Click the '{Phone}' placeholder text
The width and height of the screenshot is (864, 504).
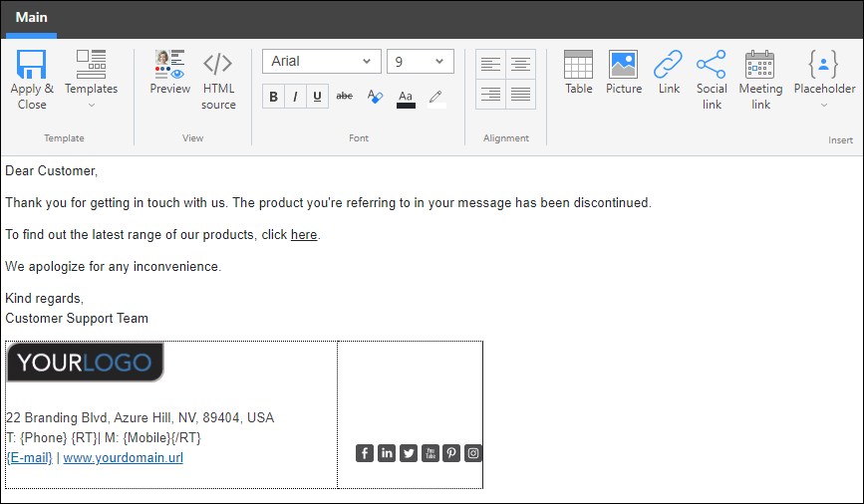pyautogui.click(x=44, y=438)
